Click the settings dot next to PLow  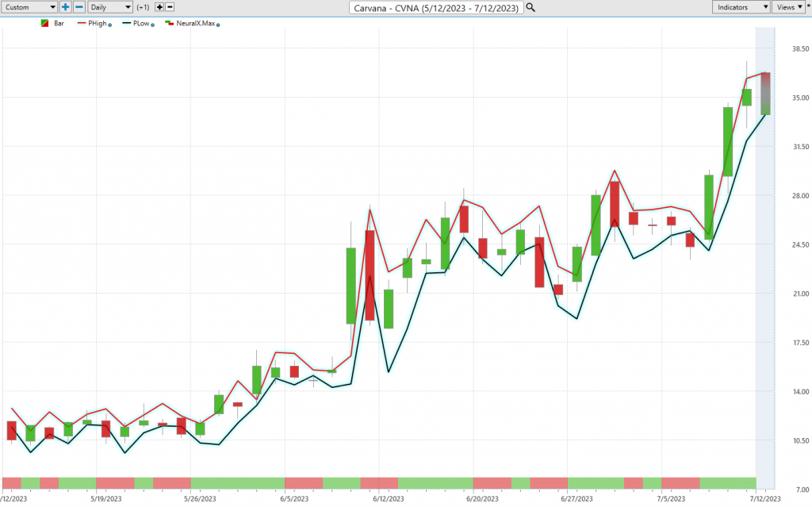152,25
